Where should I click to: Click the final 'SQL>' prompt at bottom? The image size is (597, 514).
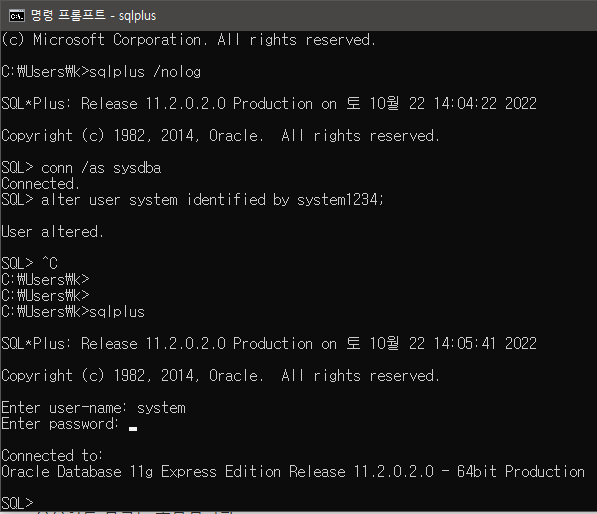tap(17, 503)
